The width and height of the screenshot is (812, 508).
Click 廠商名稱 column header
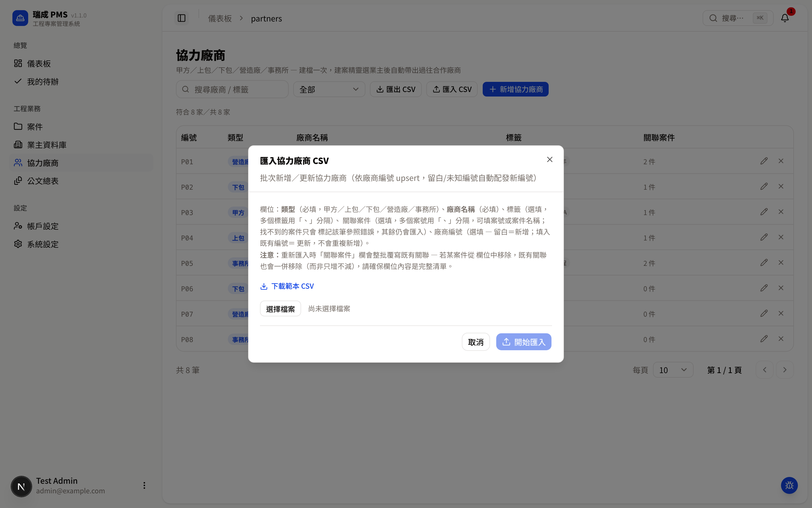coord(312,138)
